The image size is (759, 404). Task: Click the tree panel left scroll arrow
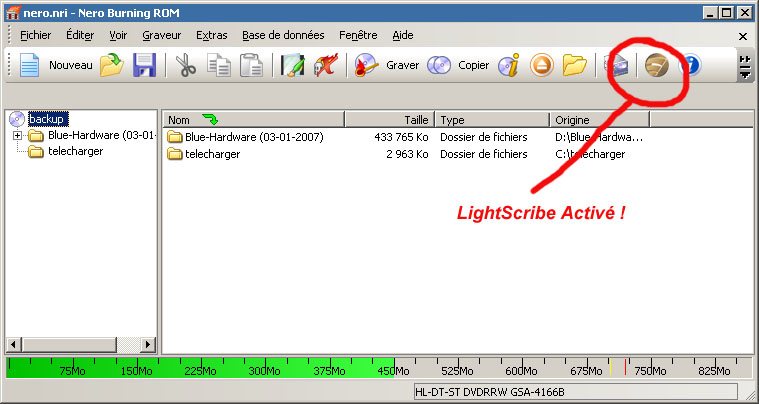coord(13,344)
